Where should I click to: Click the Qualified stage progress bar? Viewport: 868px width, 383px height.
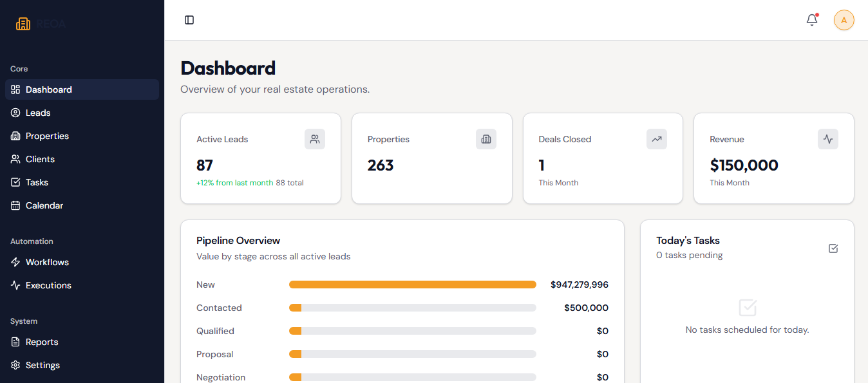413,331
